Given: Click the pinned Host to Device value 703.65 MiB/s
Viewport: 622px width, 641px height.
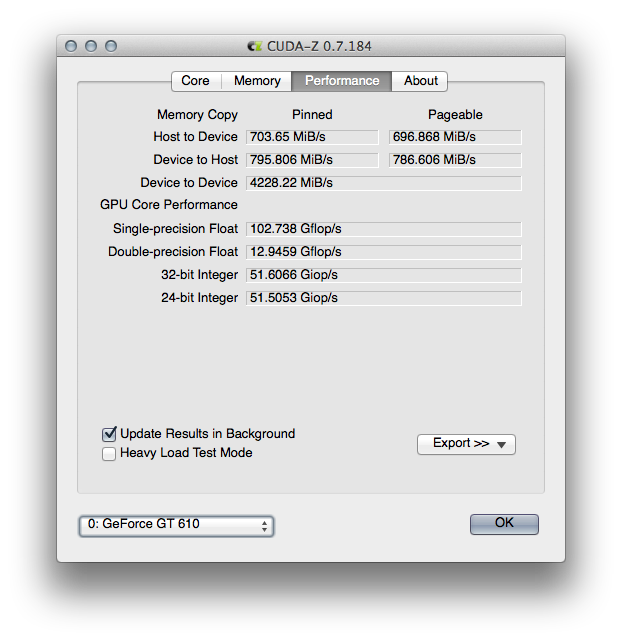Looking at the screenshot, I should [312, 137].
